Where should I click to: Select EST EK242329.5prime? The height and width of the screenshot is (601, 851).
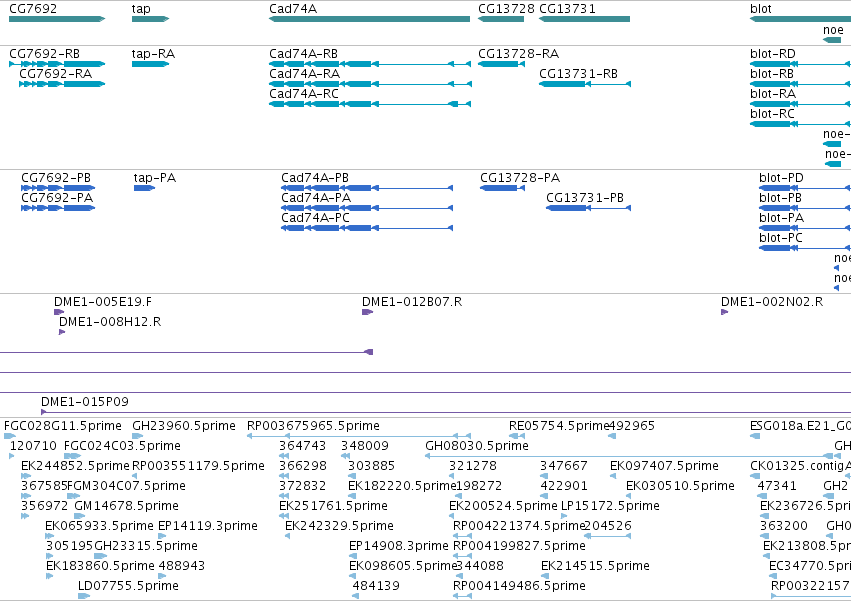pyautogui.click(x=288, y=536)
